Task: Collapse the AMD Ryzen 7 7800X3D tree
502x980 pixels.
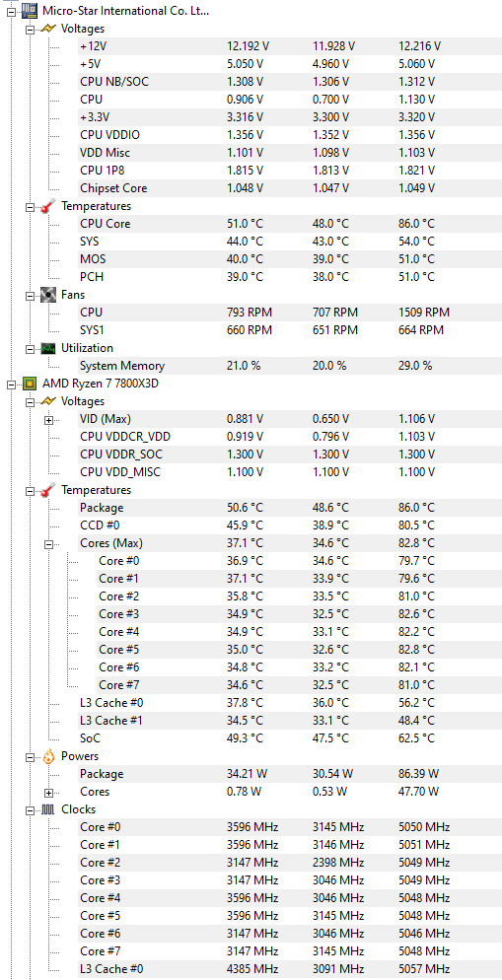Action: click(x=11, y=384)
